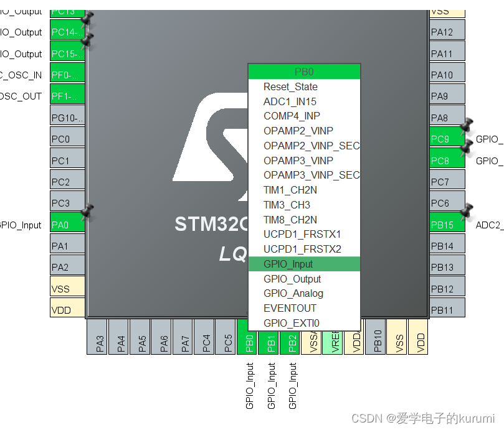Viewport: 504px width, 430px height.
Task: Select the TIM3_CH3 function
Action: (287, 205)
